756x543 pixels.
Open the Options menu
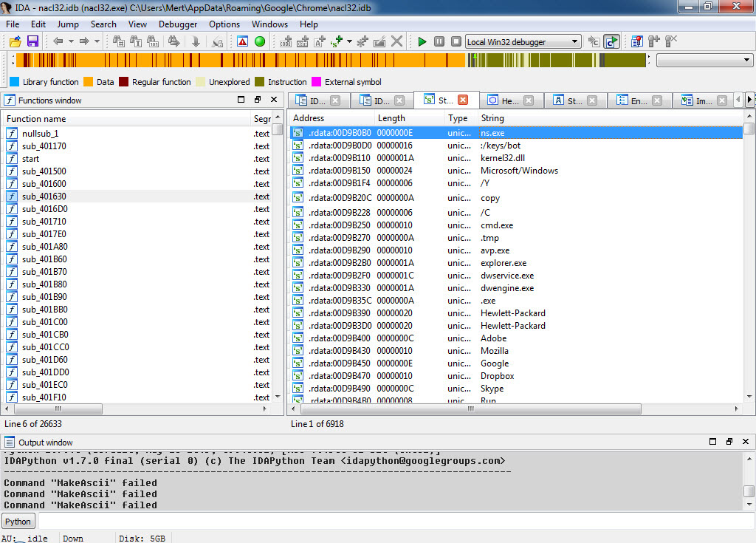pyautogui.click(x=224, y=24)
